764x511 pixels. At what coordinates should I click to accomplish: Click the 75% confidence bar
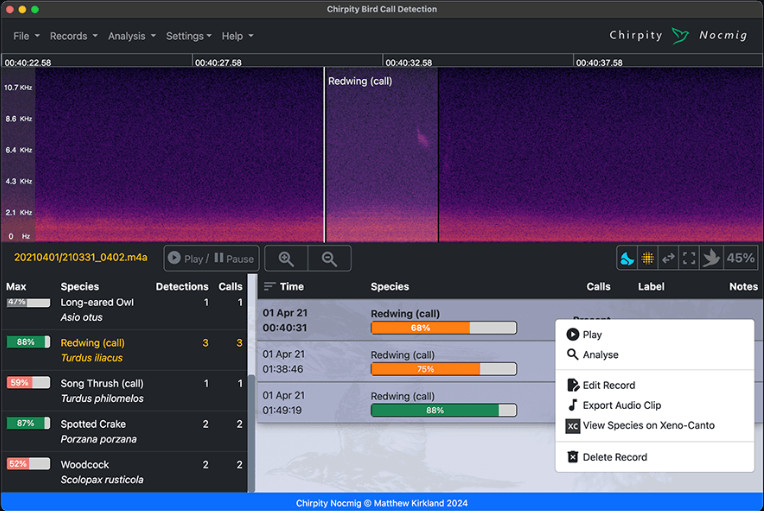443,369
